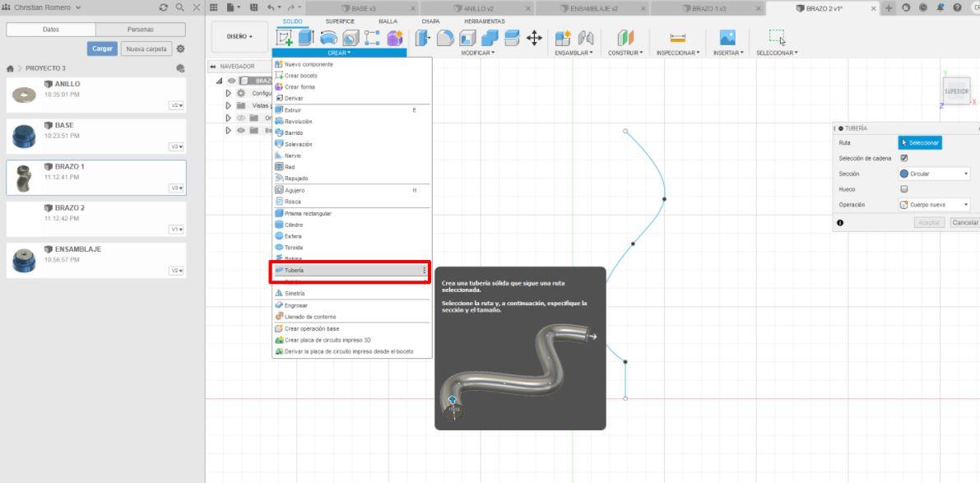This screenshot has height=483, width=980.
Task: Click the Shell tool icon
Action: [x=467, y=38]
